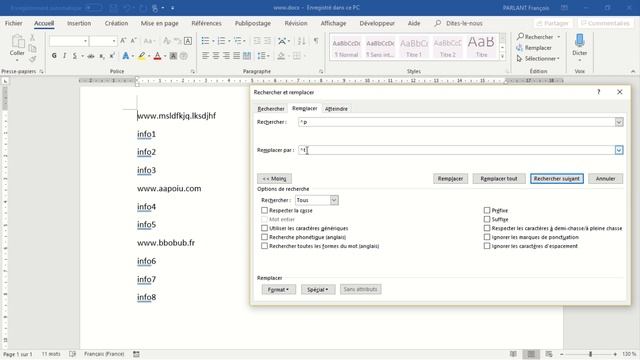Open help with question mark in dialog

coord(598,92)
